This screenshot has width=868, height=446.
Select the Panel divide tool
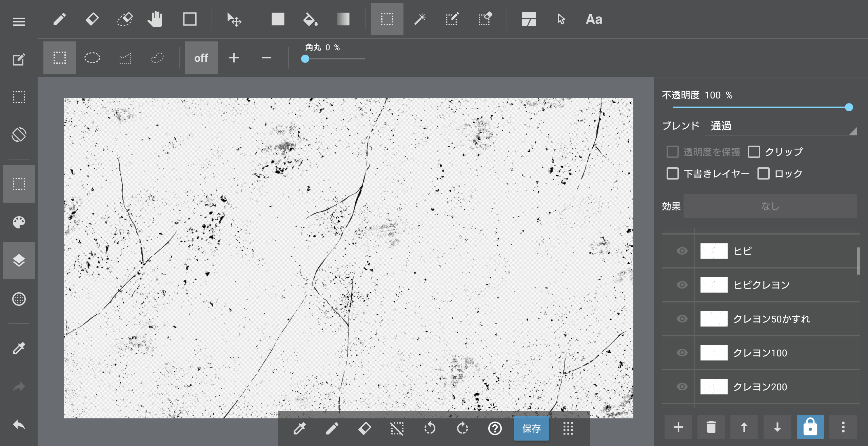point(529,19)
